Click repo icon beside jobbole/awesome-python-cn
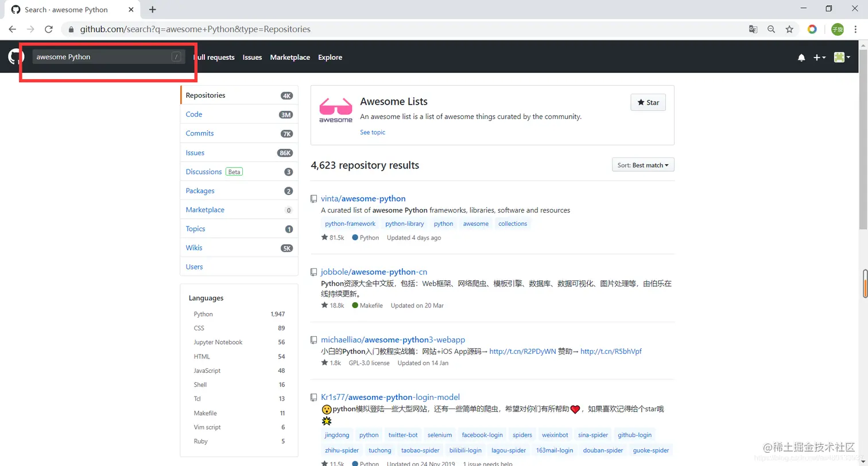 [x=313, y=272]
